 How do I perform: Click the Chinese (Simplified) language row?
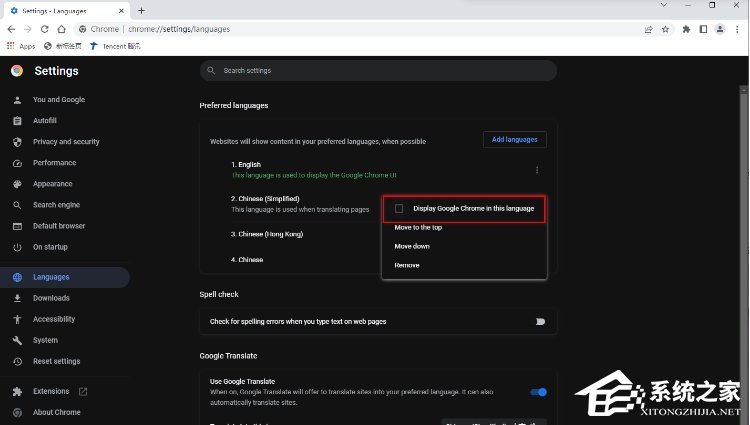[300, 204]
